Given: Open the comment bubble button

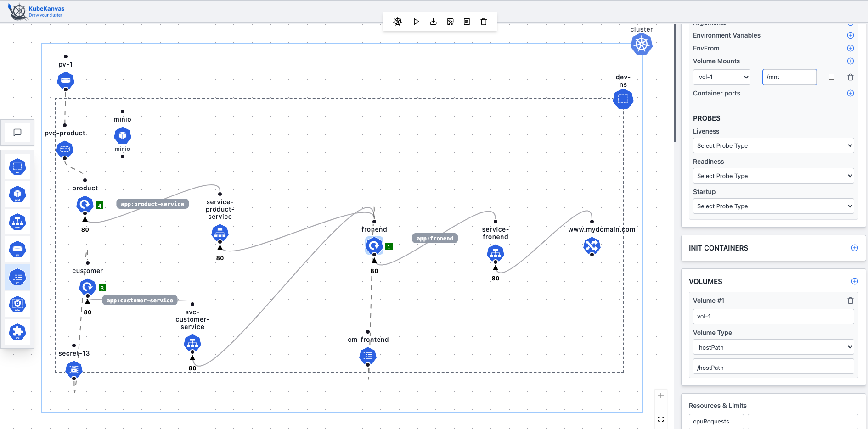Looking at the screenshot, I should pos(17,133).
